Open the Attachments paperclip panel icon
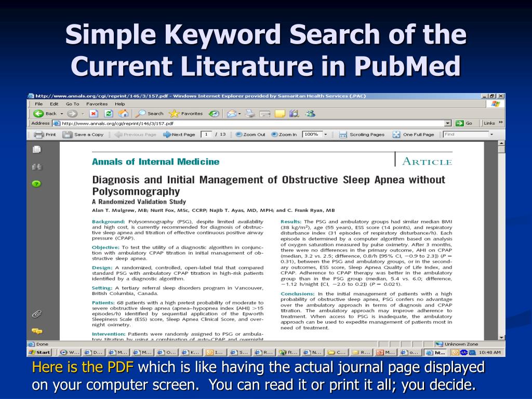Image resolution: width=532 pixels, height=399 pixels. [x=37, y=314]
